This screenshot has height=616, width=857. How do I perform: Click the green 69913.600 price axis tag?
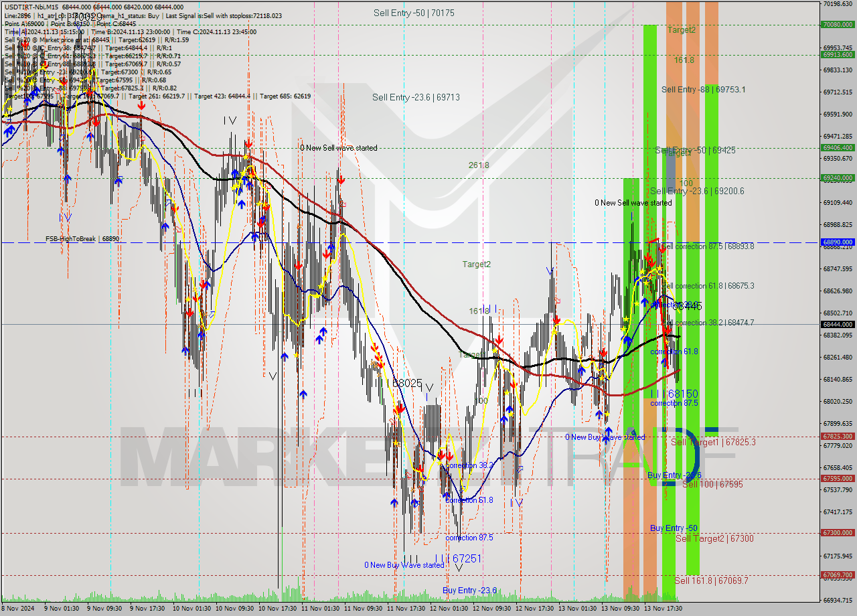[x=838, y=55]
